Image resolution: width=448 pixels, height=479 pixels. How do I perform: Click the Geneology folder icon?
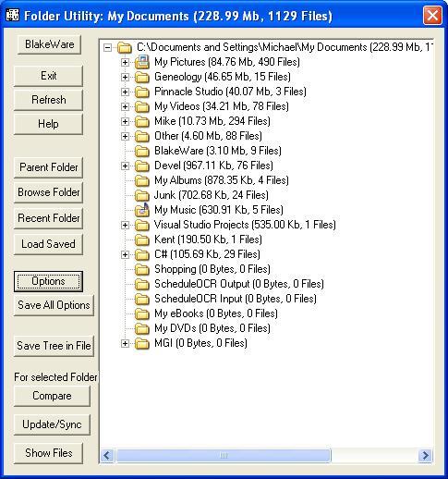click(142, 77)
